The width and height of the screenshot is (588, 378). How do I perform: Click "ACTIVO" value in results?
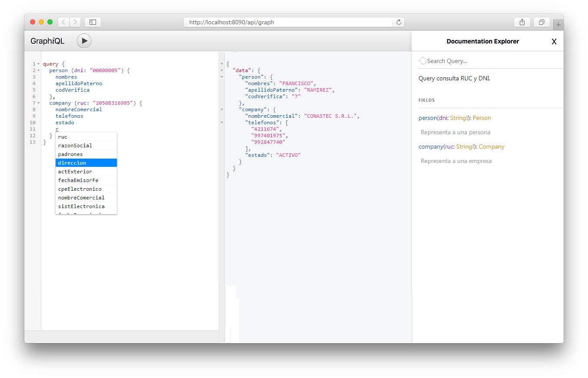coord(288,155)
